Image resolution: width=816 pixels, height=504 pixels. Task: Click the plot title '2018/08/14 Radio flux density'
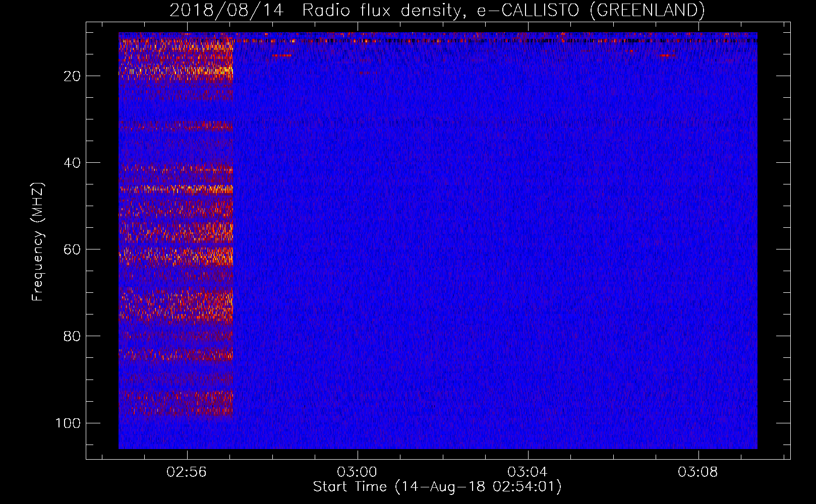437,10
